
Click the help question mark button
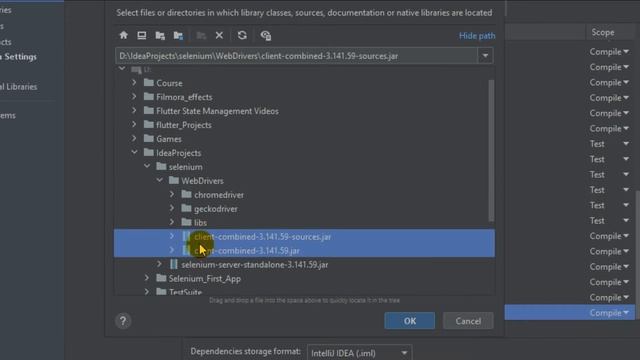coord(123,321)
